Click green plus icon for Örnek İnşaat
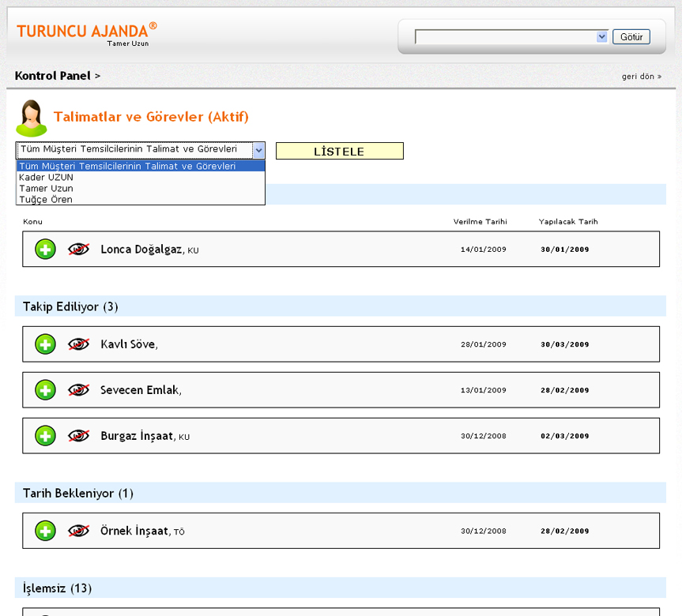 45,531
